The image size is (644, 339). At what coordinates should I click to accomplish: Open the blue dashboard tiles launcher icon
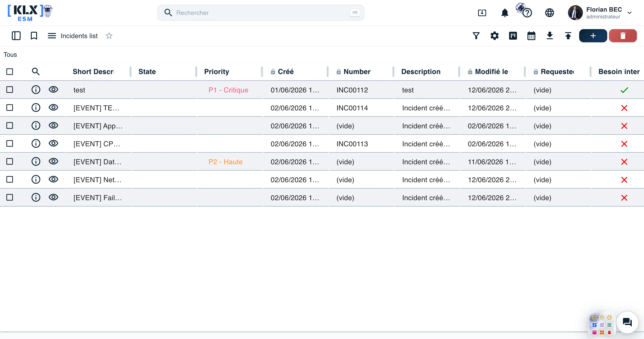(594, 325)
